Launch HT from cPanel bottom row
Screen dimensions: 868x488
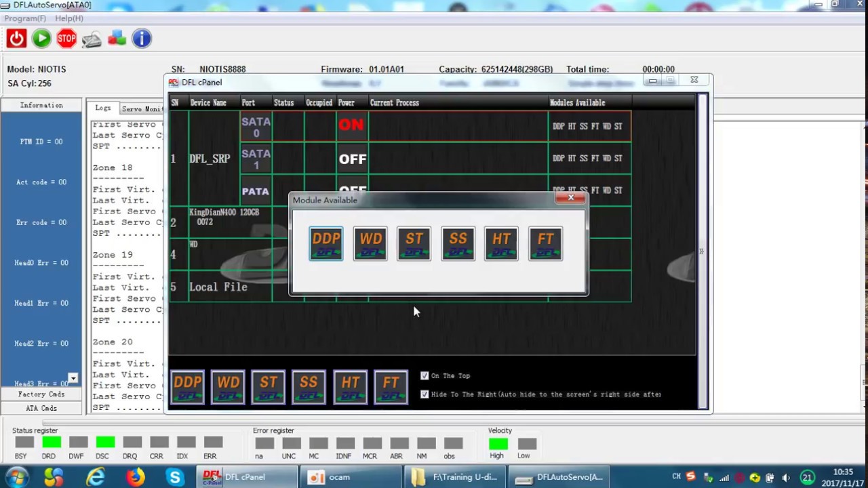coord(350,387)
